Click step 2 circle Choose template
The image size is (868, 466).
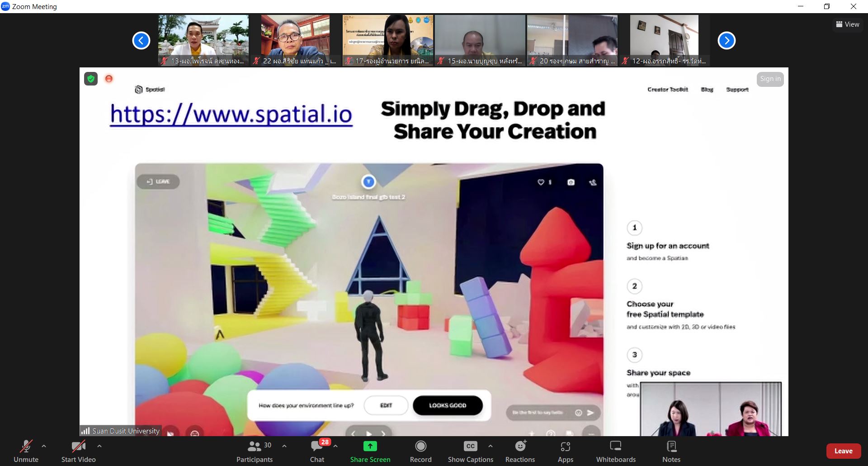(x=635, y=286)
